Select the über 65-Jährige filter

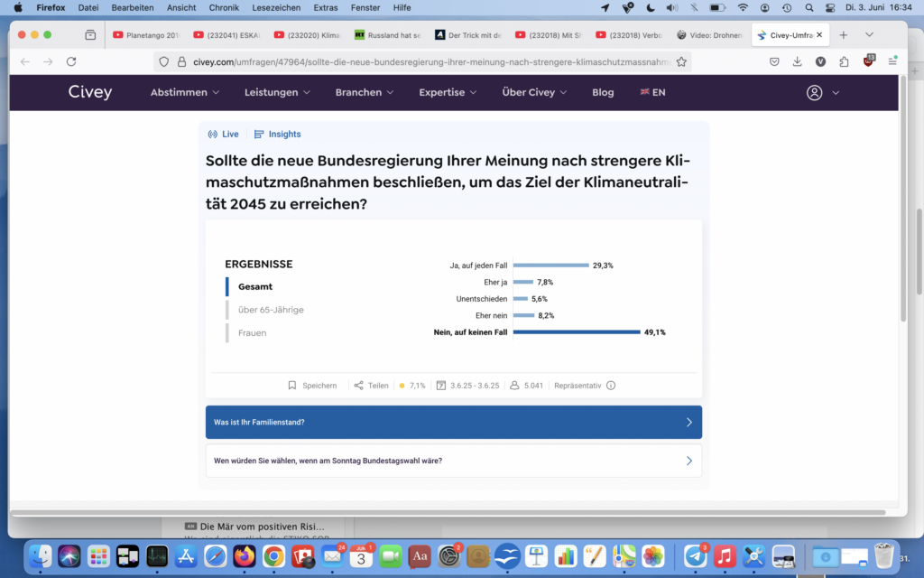pos(271,310)
